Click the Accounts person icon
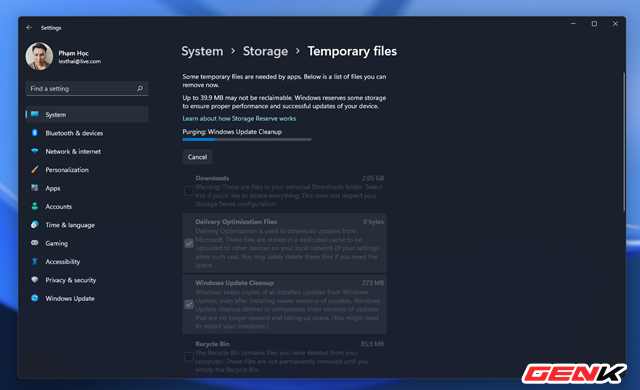 pyautogui.click(x=35, y=206)
